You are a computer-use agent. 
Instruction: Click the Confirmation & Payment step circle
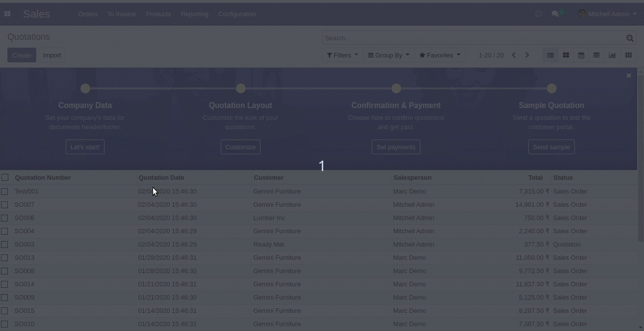(396, 88)
